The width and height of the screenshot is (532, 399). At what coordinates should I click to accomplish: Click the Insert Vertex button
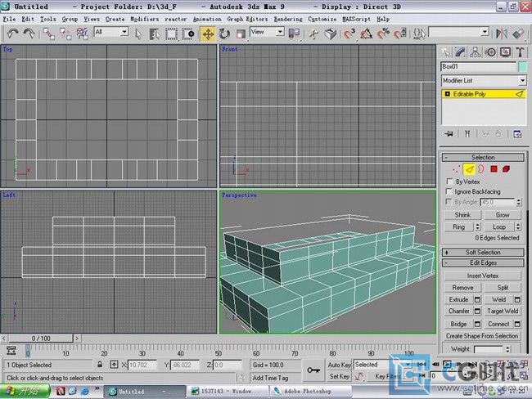(x=483, y=276)
